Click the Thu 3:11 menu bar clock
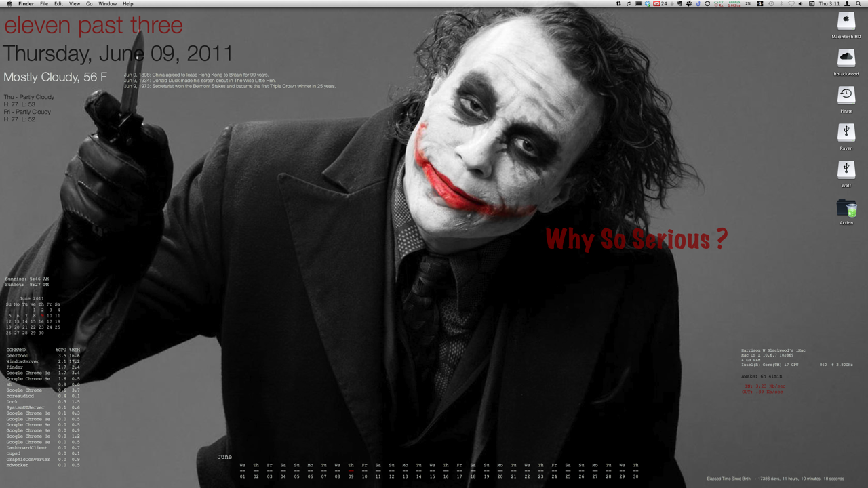 829,4
